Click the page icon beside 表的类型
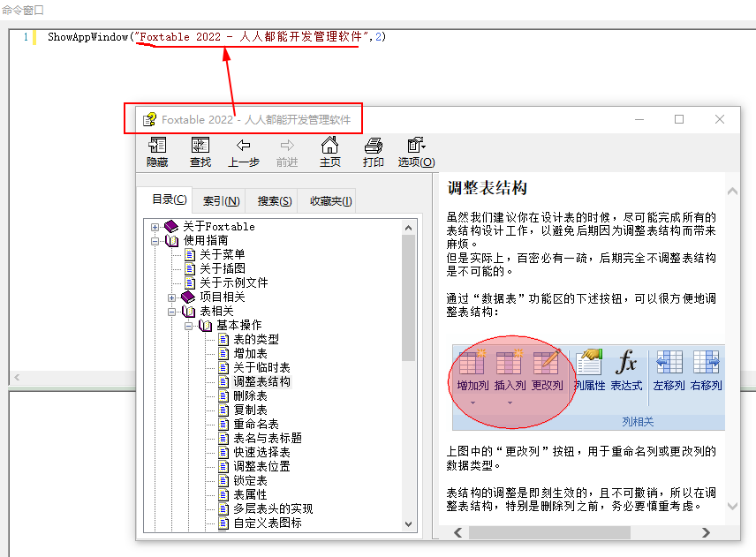 [x=223, y=339]
